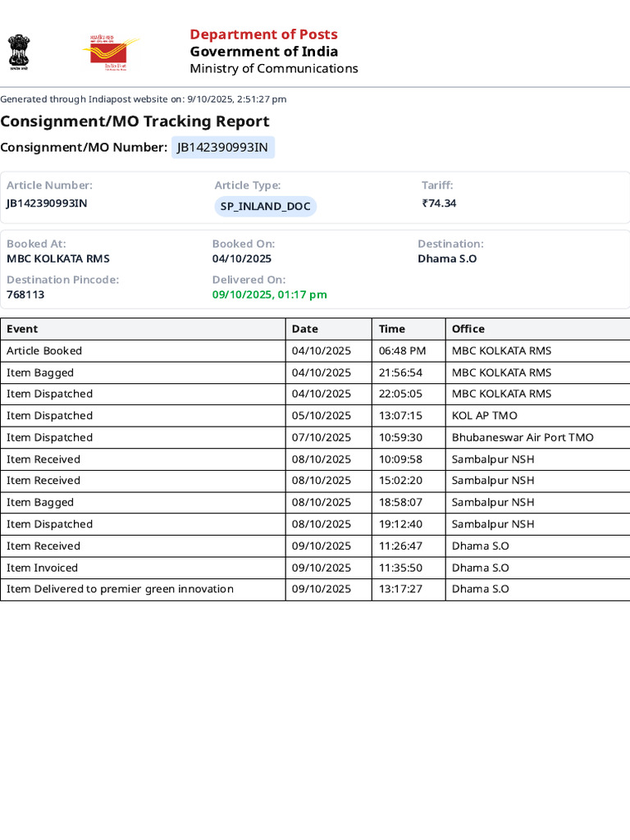The image size is (630, 840).
Task: Click the Destination value Dhama S.O
Action: coord(447,258)
